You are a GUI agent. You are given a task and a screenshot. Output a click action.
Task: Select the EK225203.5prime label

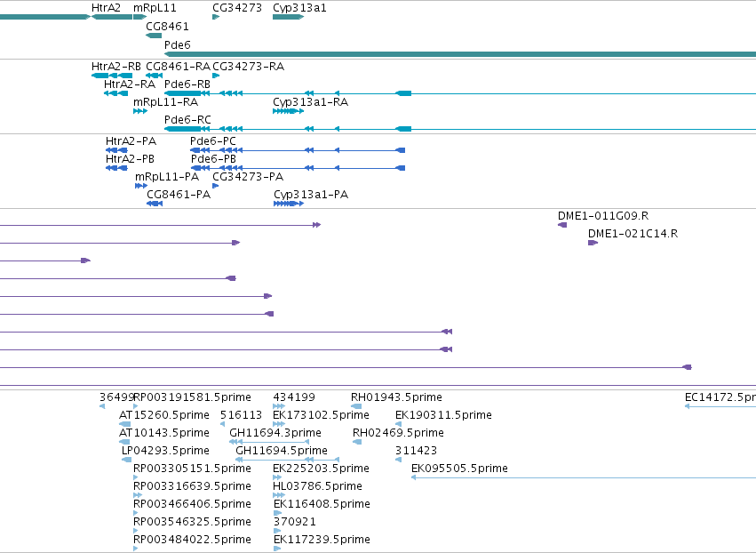coord(321,469)
